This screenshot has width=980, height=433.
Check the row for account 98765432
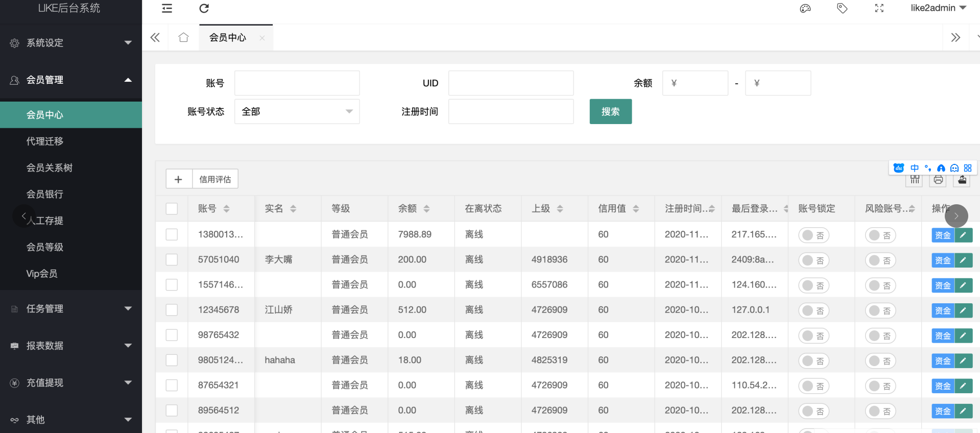click(172, 335)
